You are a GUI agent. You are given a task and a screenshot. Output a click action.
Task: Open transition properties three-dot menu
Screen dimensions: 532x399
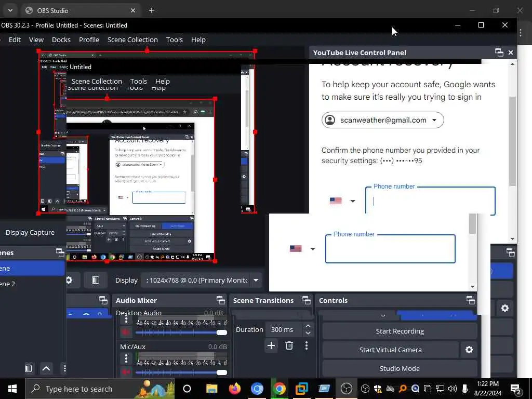307,345
